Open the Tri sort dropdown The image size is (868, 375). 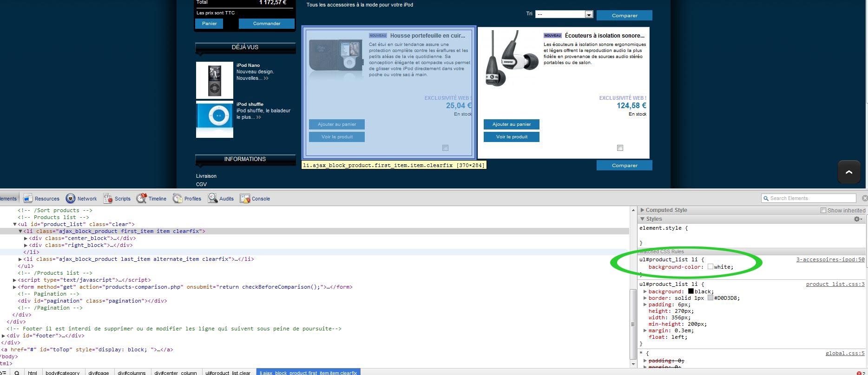pyautogui.click(x=564, y=14)
